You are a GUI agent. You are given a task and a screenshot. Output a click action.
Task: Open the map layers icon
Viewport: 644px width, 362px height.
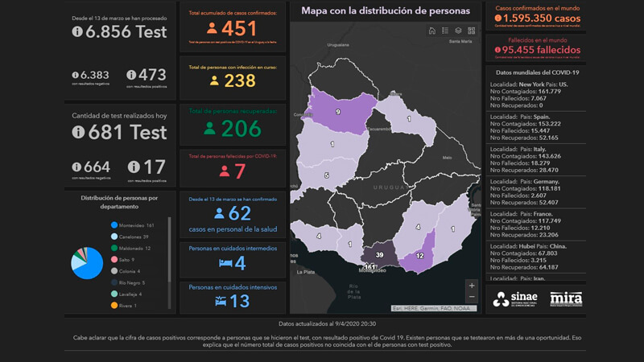[458, 31]
